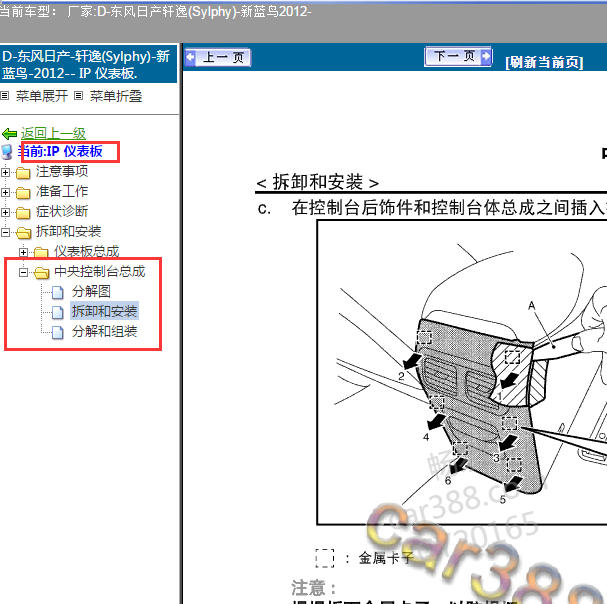Open the 分解图 page
The width and height of the screenshot is (607, 604).
91,292
